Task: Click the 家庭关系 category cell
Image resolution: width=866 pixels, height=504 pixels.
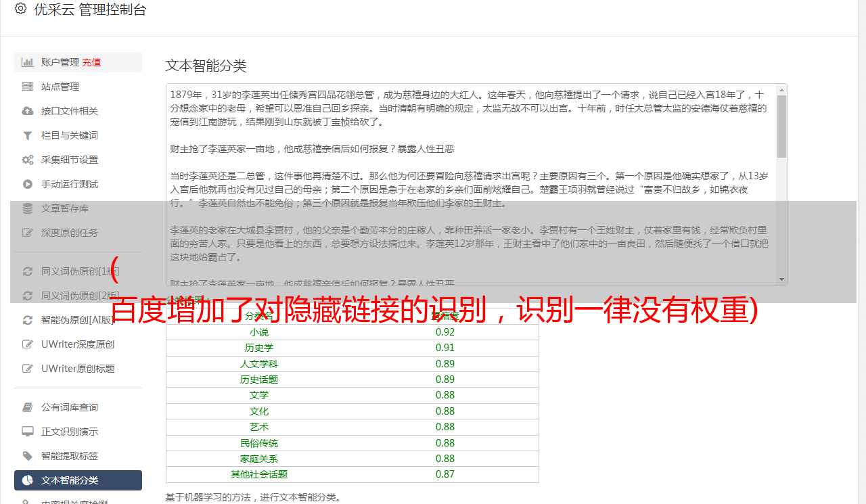Action: click(x=259, y=459)
